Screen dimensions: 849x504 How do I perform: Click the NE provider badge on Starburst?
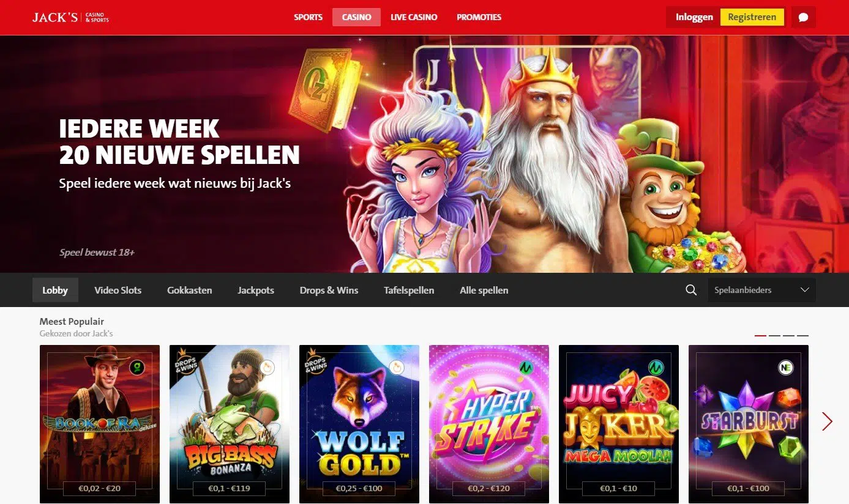point(785,368)
